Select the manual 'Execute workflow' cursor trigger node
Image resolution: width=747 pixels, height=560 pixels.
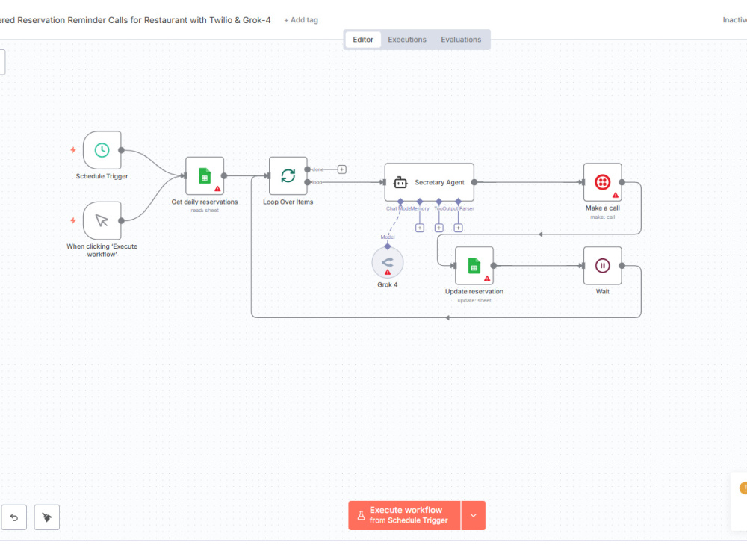(102, 220)
